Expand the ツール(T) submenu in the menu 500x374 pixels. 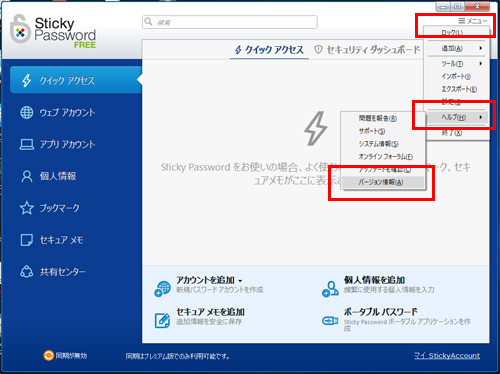click(458, 63)
